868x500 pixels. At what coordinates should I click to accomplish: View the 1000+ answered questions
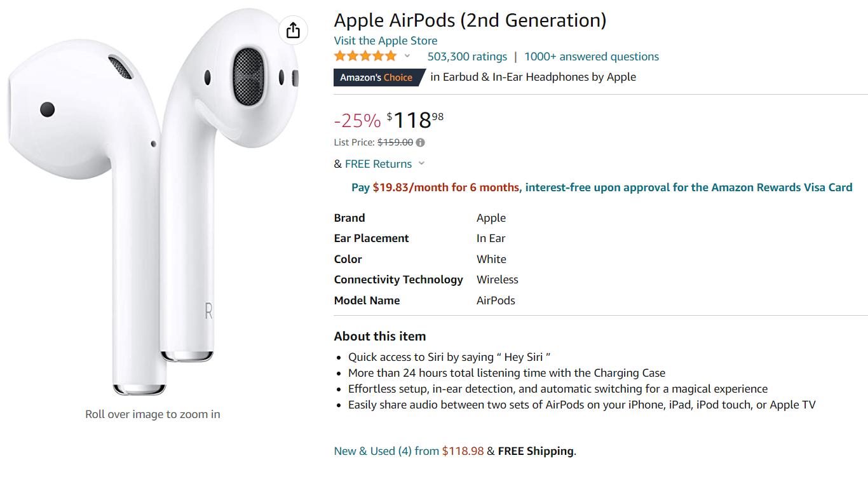591,57
